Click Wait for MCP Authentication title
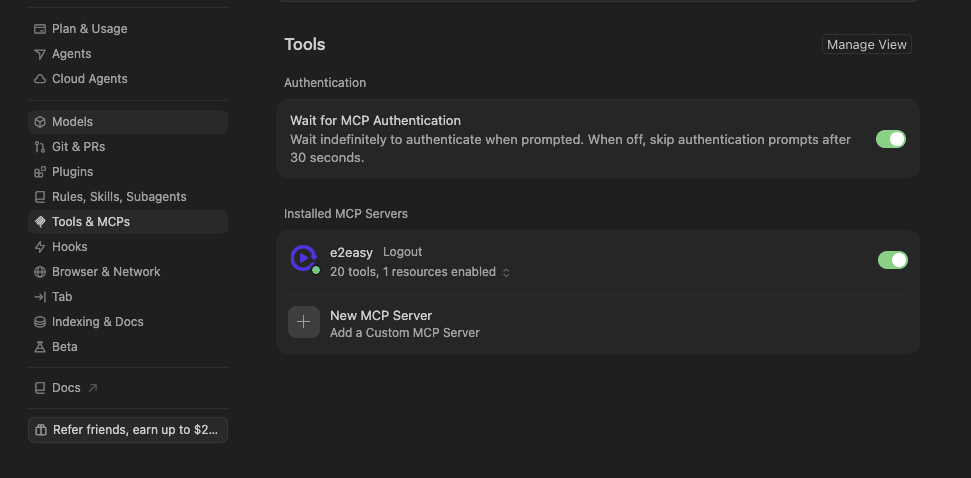The height and width of the screenshot is (478, 971). click(375, 121)
